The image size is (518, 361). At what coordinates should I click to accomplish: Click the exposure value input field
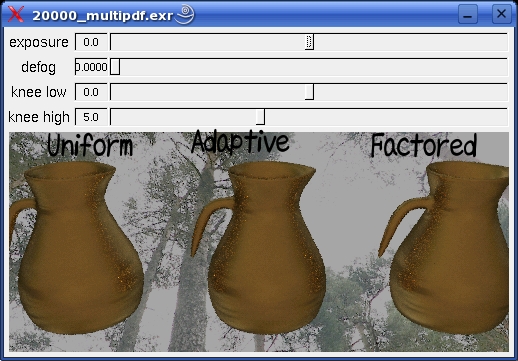[x=91, y=42]
